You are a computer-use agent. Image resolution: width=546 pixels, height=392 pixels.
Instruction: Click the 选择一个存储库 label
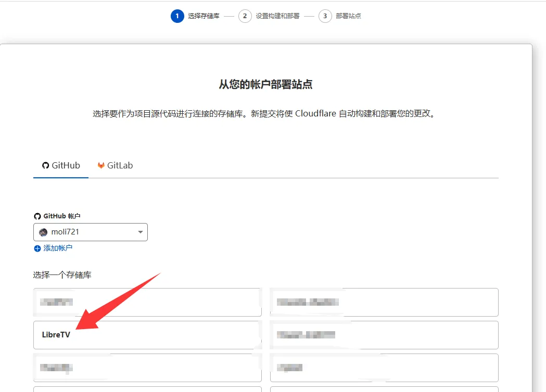coord(62,275)
